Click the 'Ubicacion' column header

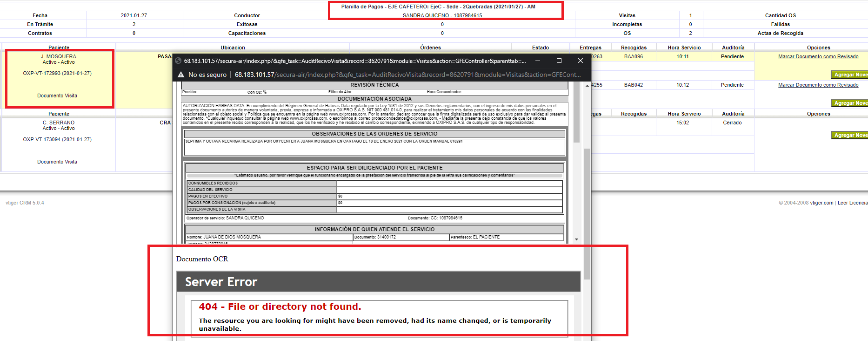[x=233, y=48]
